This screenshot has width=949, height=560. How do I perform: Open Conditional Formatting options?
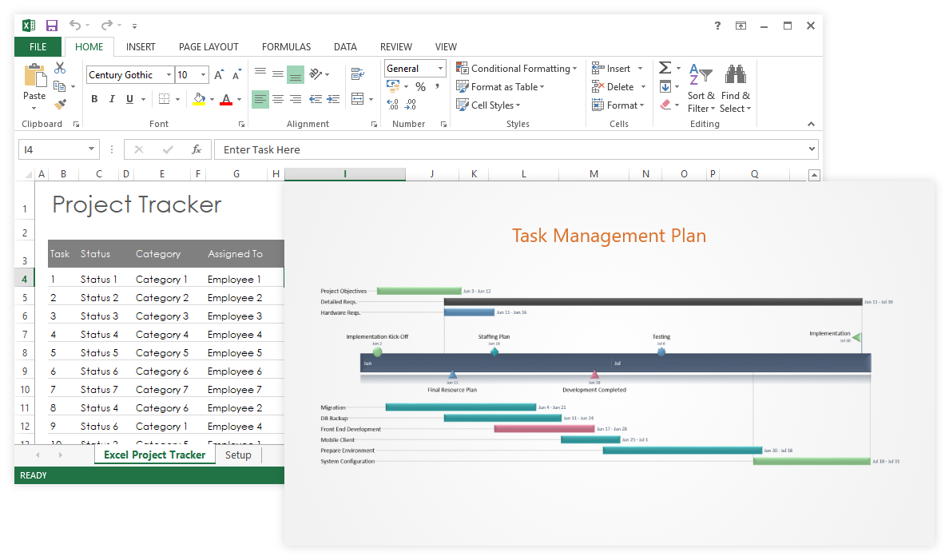click(x=517, y=68)
